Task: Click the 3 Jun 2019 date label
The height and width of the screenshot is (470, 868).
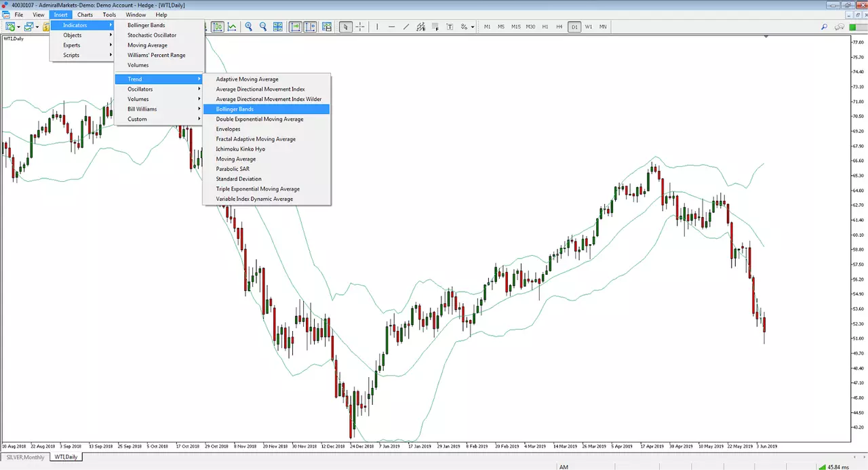Action: [x=767, y=446]
